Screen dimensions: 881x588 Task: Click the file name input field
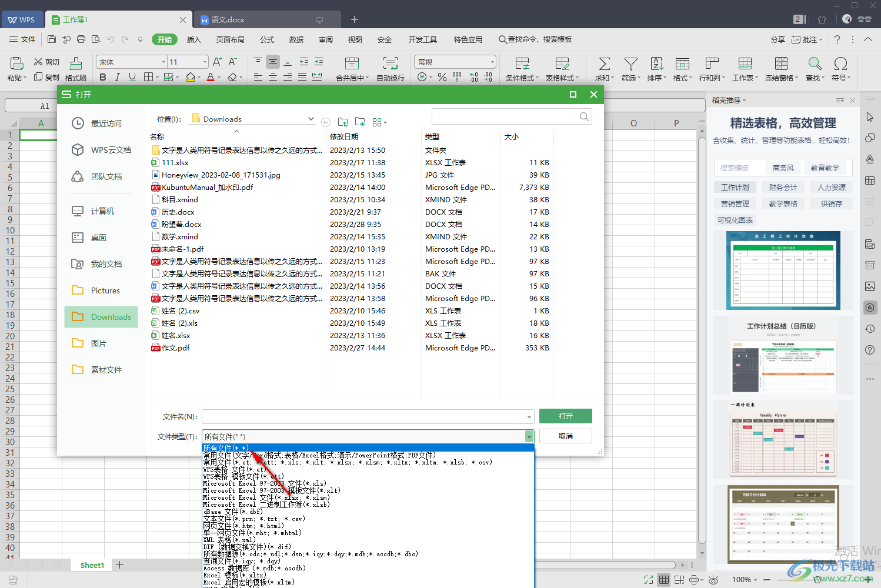tap(363, 417)
